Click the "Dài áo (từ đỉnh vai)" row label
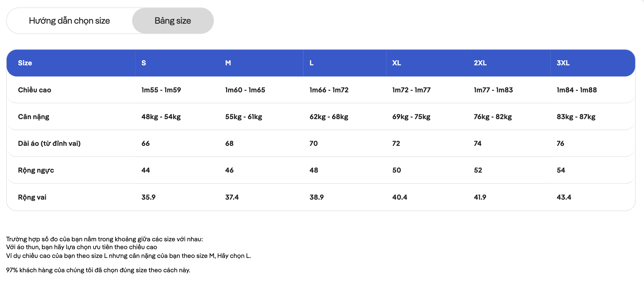This screenshot has width=644, height=290. coord(49,144)
